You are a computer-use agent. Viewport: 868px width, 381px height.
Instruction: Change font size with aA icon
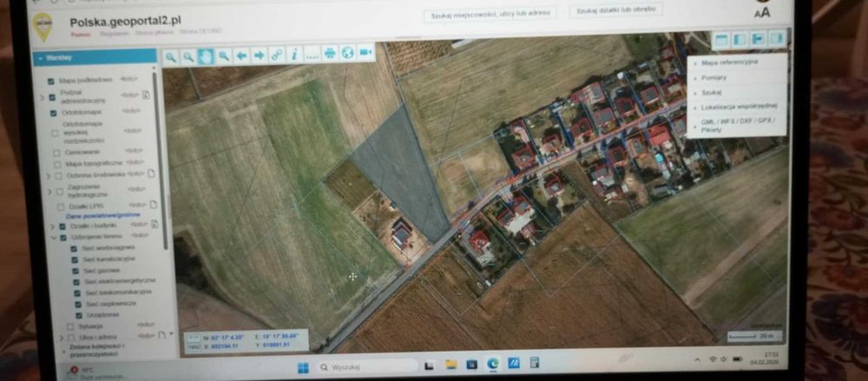(x=762, y=12)
